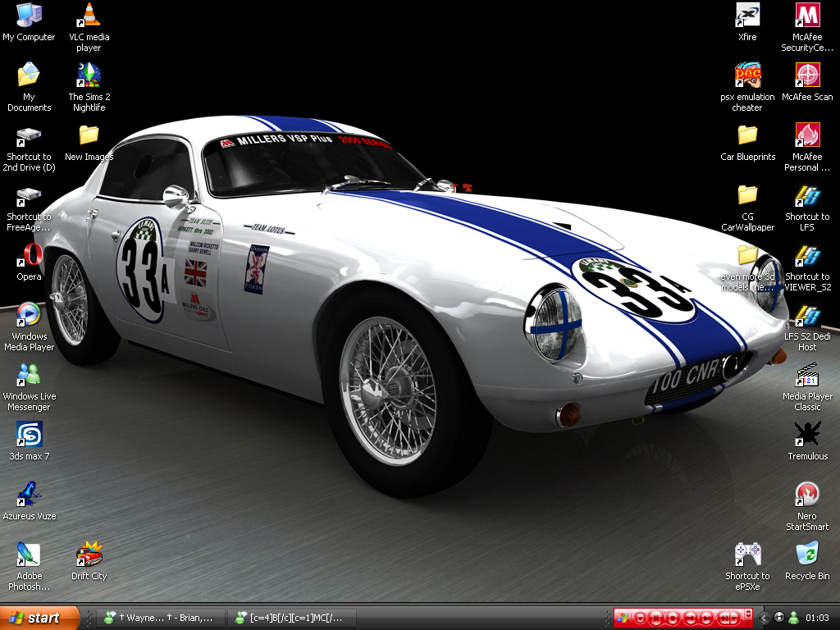Select Shortcut to 2nd Drive (D) icon
The image size is (840, 630).
click(x=29, y=148)
